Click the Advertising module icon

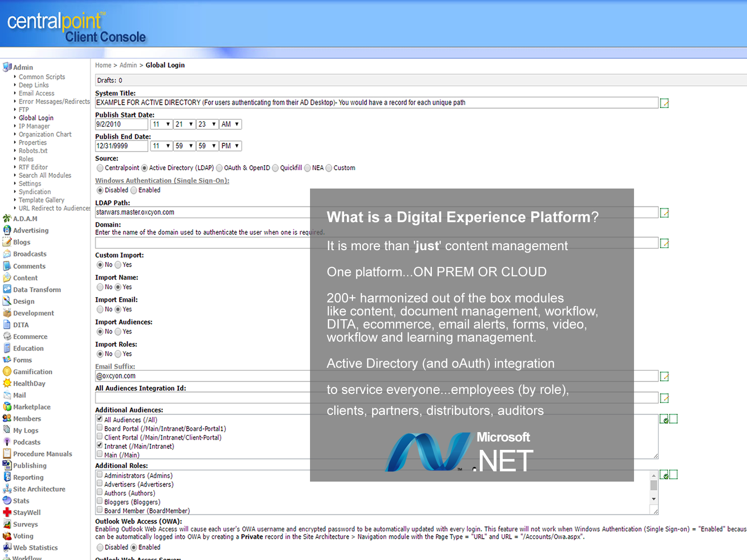click(7, 230)
